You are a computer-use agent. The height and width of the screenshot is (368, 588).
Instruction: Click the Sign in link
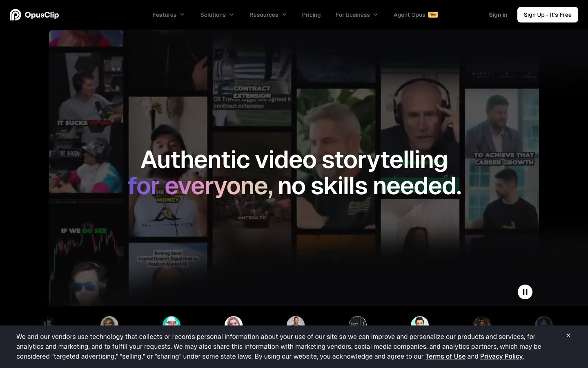[x=498, y=15]
